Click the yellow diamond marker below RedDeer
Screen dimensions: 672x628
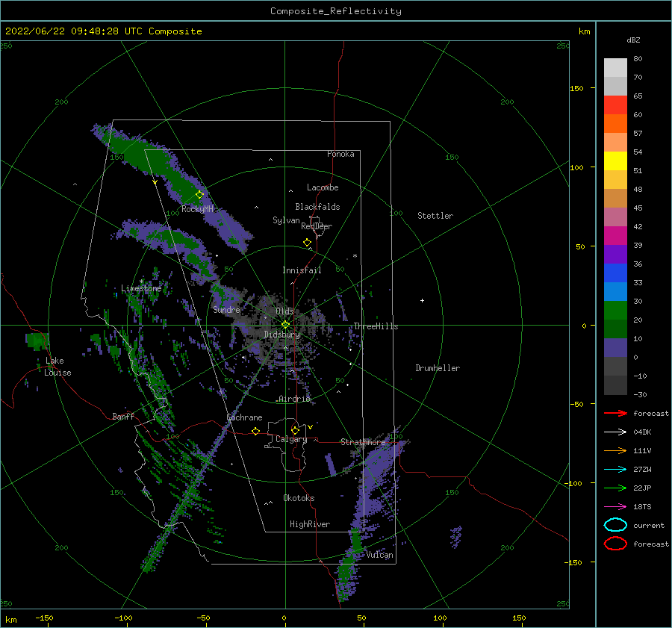pyautogui.click(x=307, y=243)
